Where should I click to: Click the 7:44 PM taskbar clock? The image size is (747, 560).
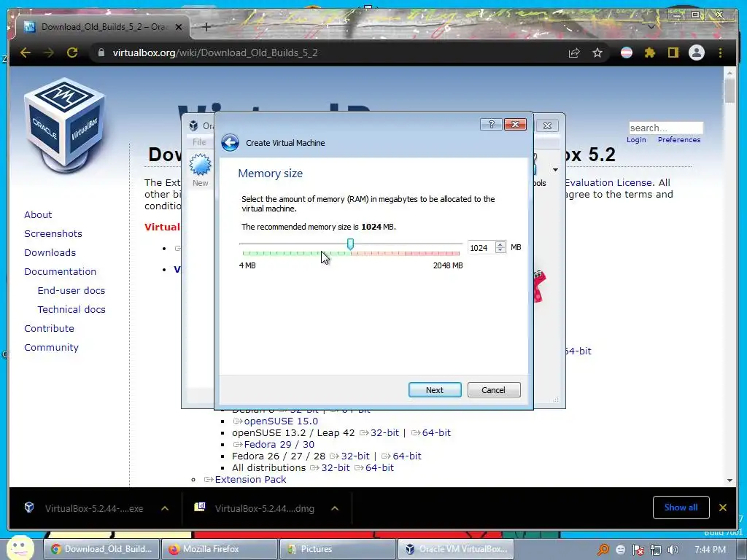(710, 550)
